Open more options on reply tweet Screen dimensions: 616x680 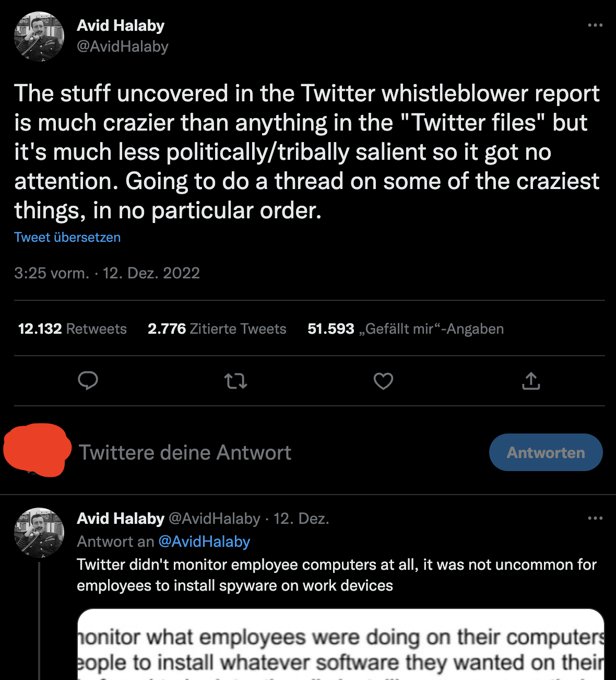[x=595, y=518]
